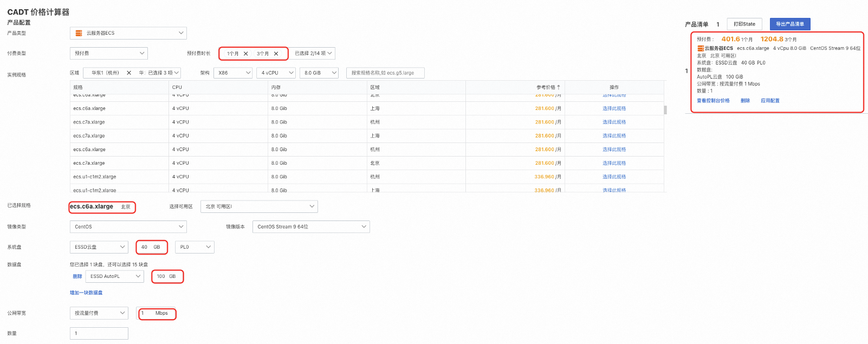Click ecs.c6a.xlarge spec name in 上海 row
This screenshot has height=344, width=868.
(x=89, y=108)
